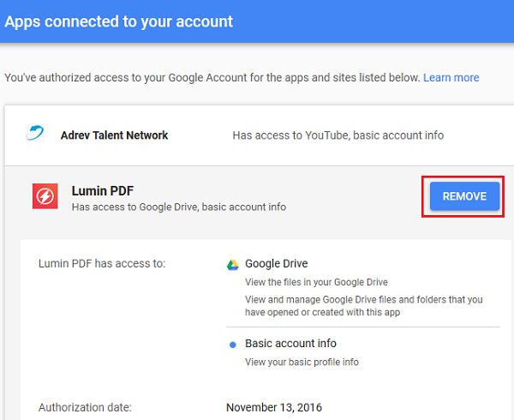Image resolution: width=514 pixels, height=420 pixels.
Task: Click the November 13, 2016 date
Action: (x=274, y=407)
